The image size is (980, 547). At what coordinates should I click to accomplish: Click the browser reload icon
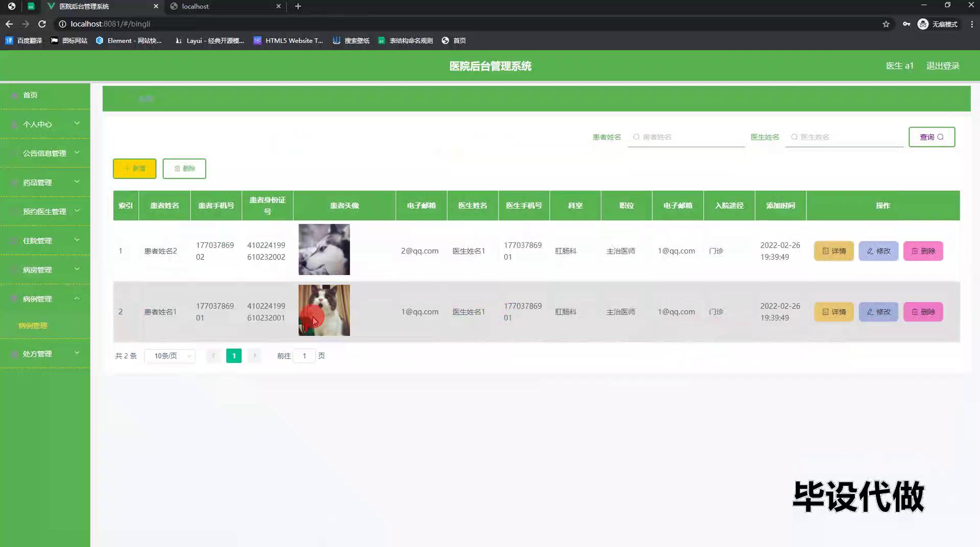pyautogui.click(x=42, y=24)
